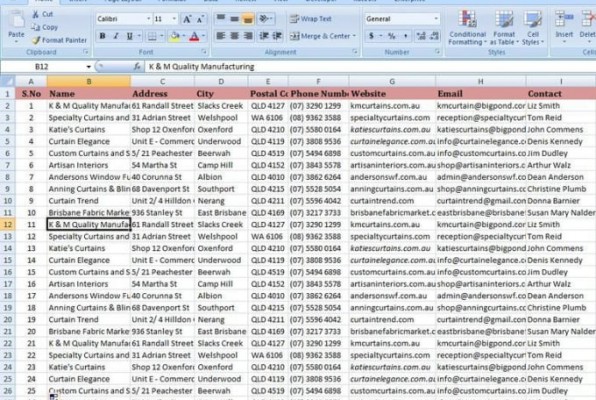Align text right
The width and height of the screenshot is (596, 400).
(248, 36)
